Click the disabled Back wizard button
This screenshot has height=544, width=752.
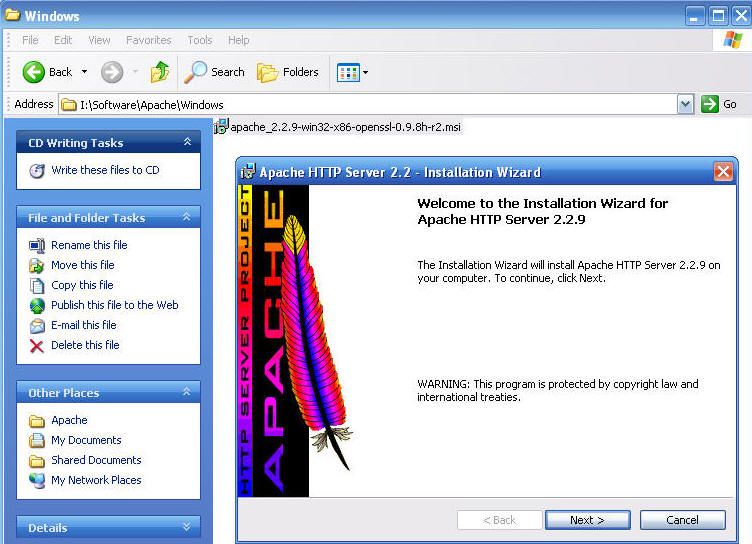pos(499,520)
